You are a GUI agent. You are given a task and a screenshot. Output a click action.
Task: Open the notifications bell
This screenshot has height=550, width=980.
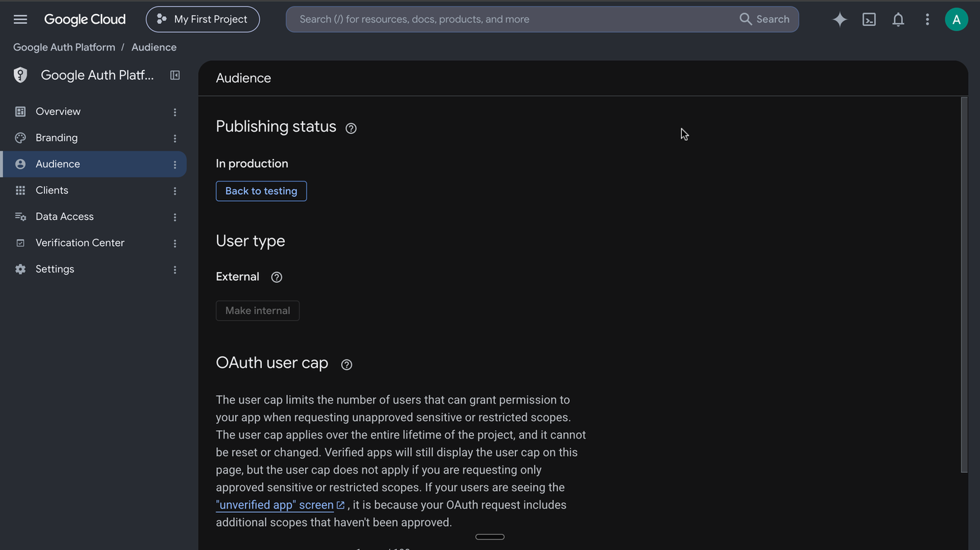coord(898,20)
